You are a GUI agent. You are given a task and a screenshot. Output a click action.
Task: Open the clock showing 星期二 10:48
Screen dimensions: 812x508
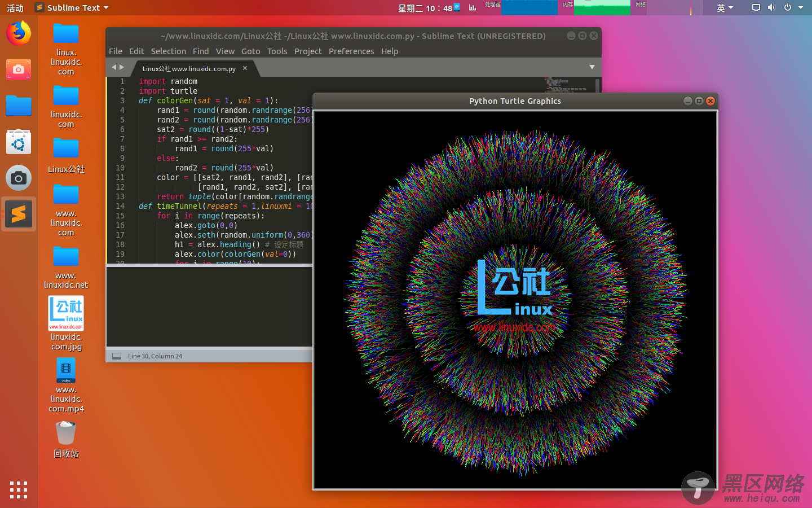coord(425,8)
